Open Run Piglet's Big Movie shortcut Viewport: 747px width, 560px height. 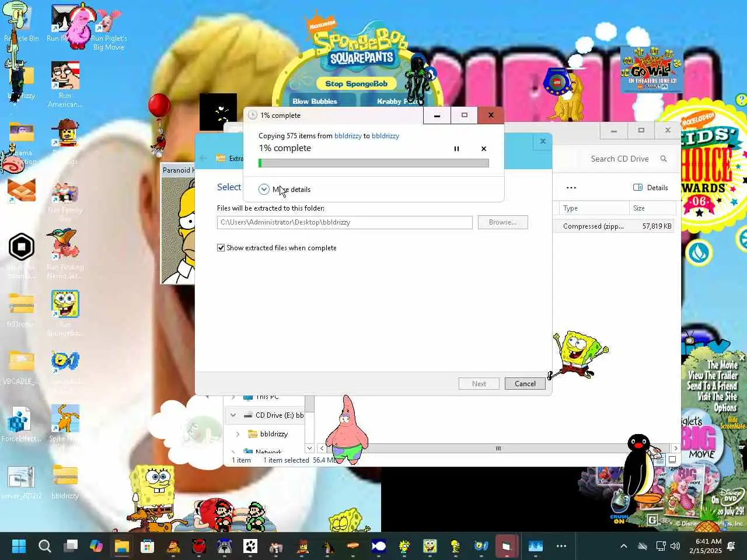pyautogui.click(x=109, y=27)
